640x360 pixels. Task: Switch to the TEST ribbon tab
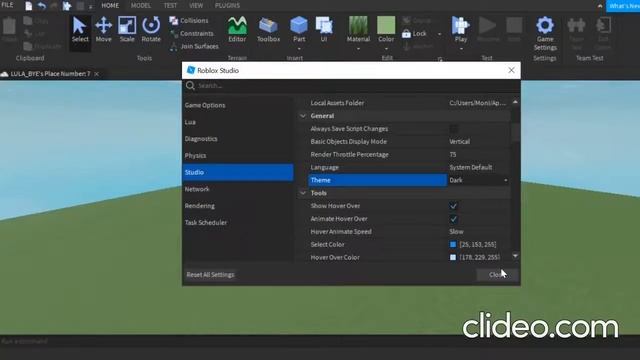tap(170, 6)
